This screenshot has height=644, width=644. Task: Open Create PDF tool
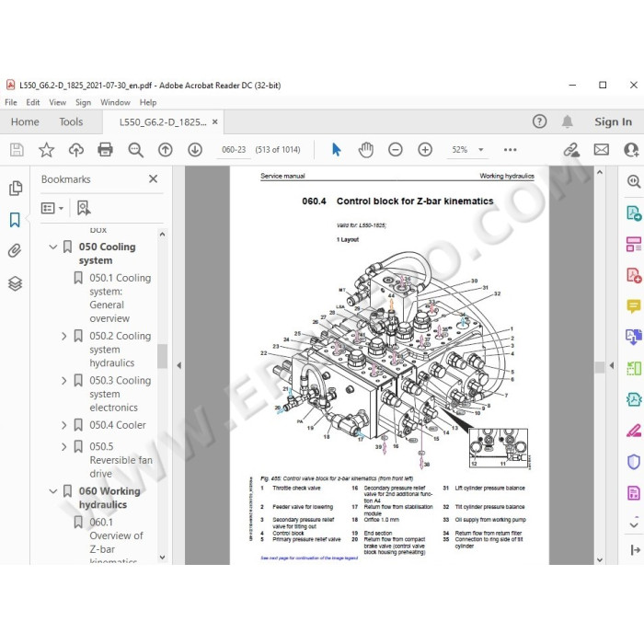[634, 275]
